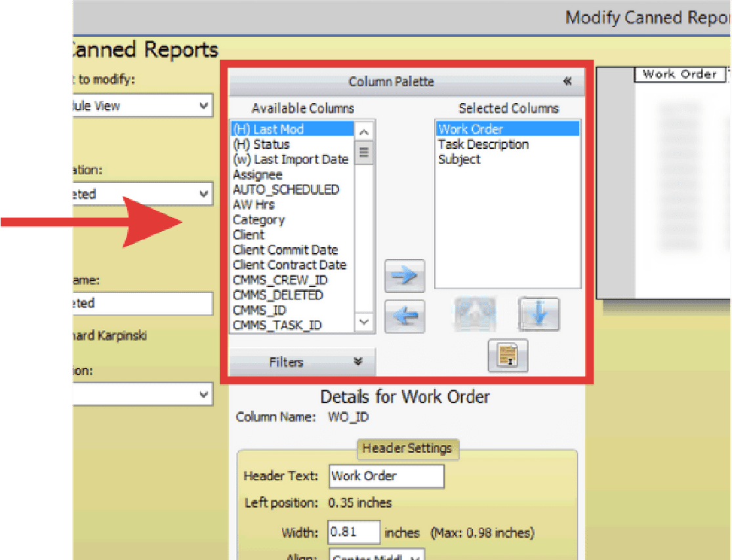Open the Schedule View dropdown
Viewport: 732px width, 560px height.
(x=141, y=106)
